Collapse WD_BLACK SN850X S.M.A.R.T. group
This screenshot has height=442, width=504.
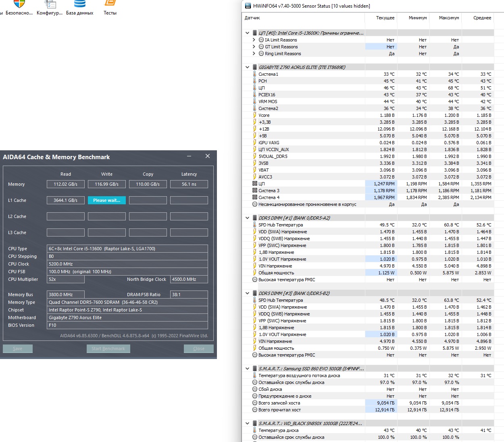[247, 423]
